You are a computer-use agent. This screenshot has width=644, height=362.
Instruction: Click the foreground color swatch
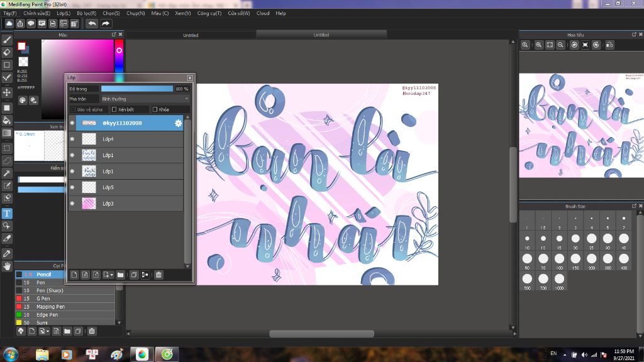(21, 46)
